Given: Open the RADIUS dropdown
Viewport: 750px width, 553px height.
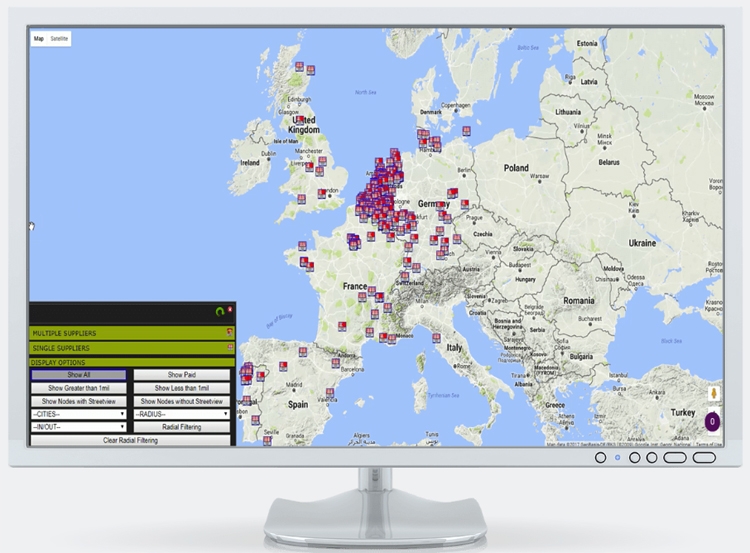Looking at the screenshot, I should (182, 414).
